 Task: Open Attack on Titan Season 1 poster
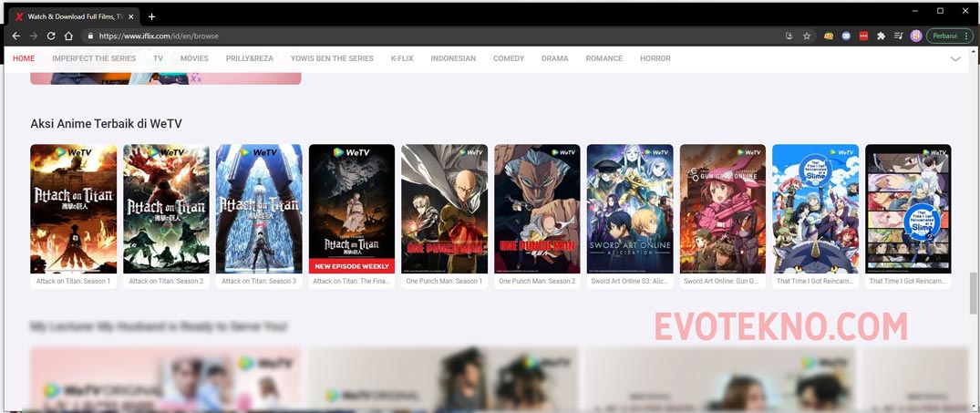coord(74,209)
